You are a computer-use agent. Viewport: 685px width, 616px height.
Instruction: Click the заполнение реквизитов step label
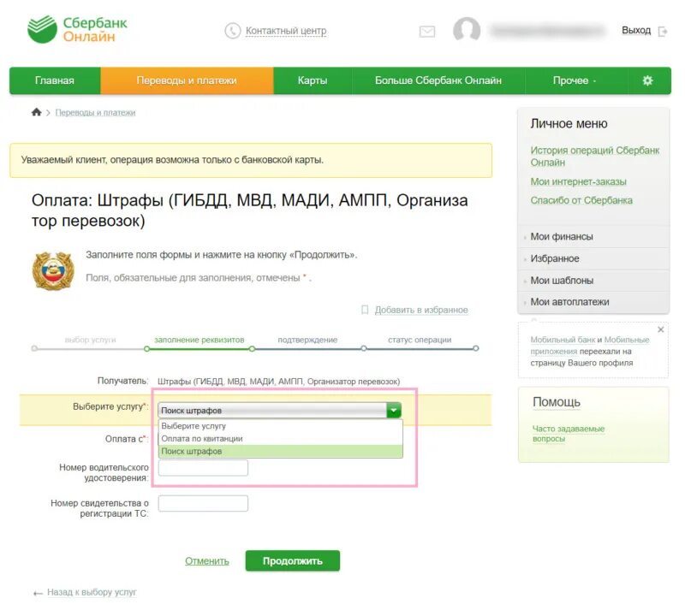pyautogui.click(x=200, y=340)
